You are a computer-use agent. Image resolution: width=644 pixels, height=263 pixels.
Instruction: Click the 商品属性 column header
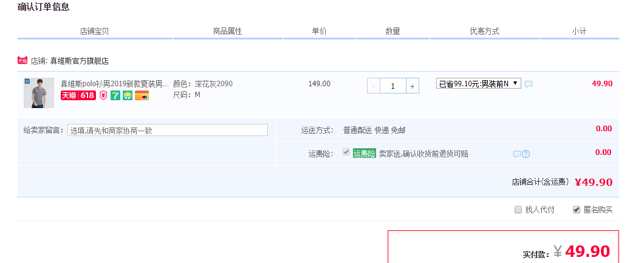(228, 31)
